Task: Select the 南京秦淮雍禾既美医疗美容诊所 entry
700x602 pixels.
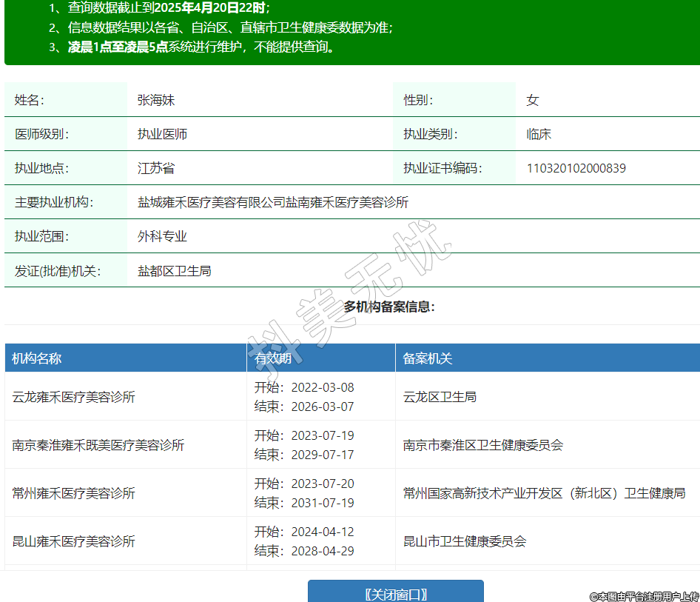Action: point(98,445)
